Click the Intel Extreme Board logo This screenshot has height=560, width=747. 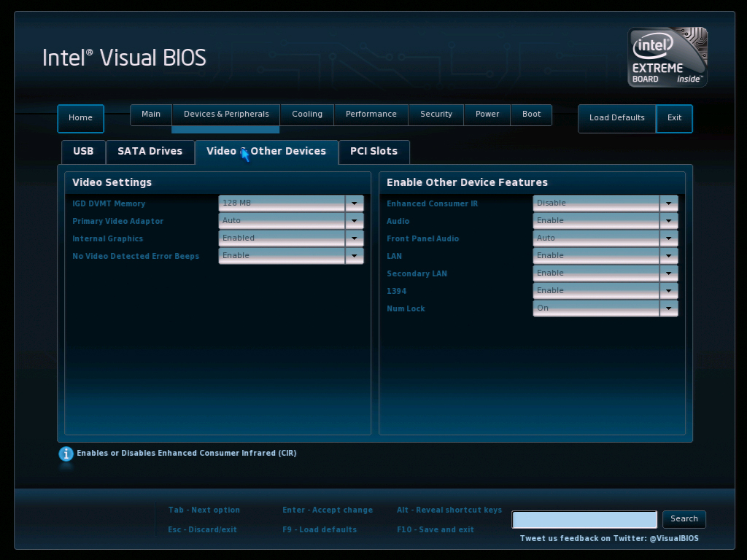click(666, 57)
